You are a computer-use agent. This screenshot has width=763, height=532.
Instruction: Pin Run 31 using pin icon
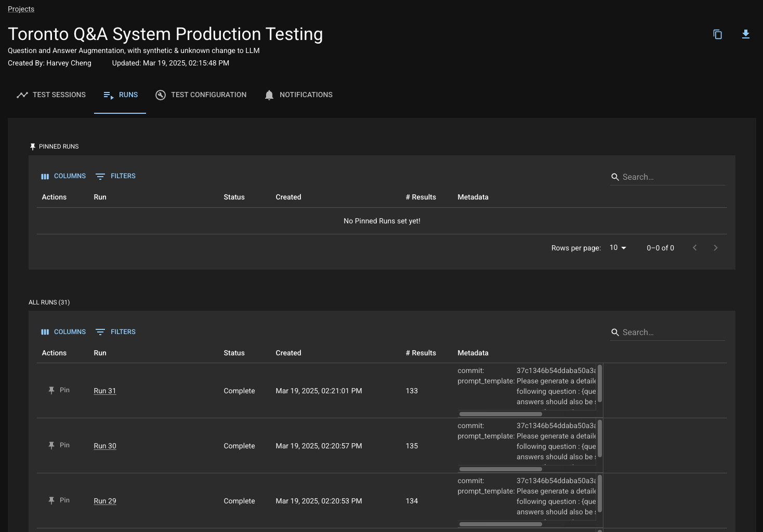tap(51, 390)
